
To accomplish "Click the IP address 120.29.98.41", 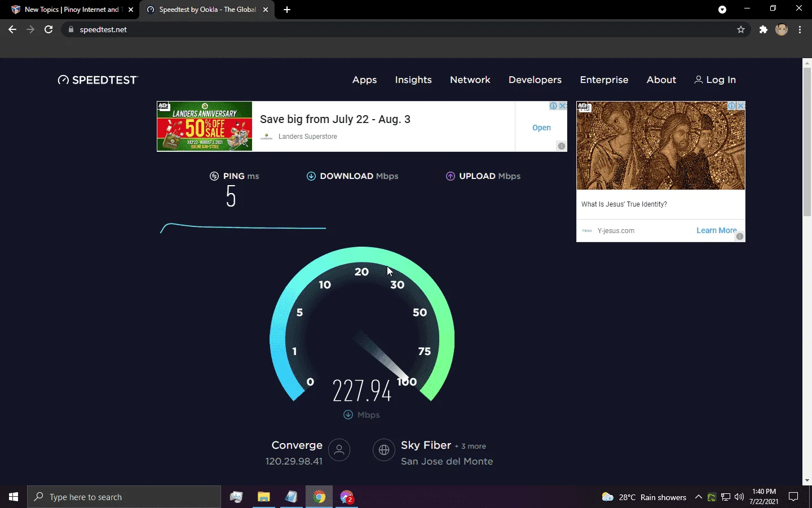I will 294,461.
